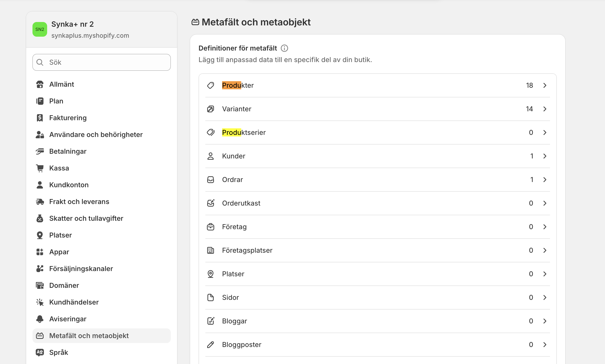Click the Språk translation icon
This screenshot has height=364, width=605.
(x=40, y=352)
